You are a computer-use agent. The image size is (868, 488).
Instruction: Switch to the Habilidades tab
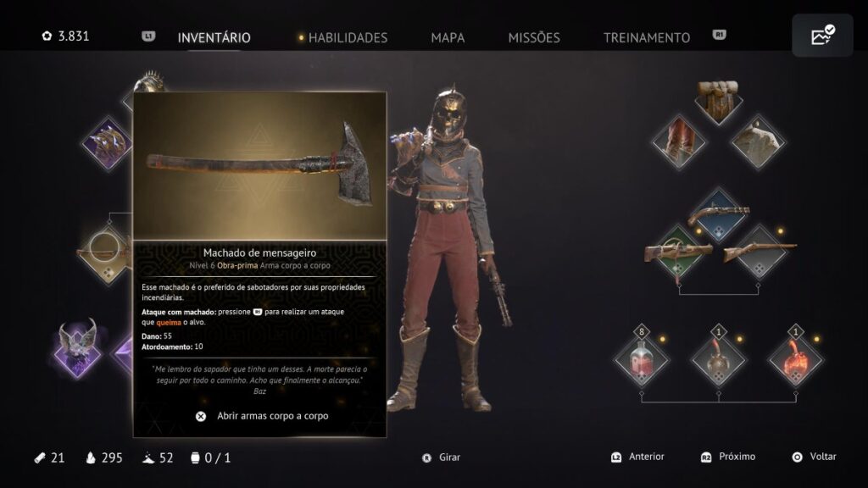(x=348, y=37)
